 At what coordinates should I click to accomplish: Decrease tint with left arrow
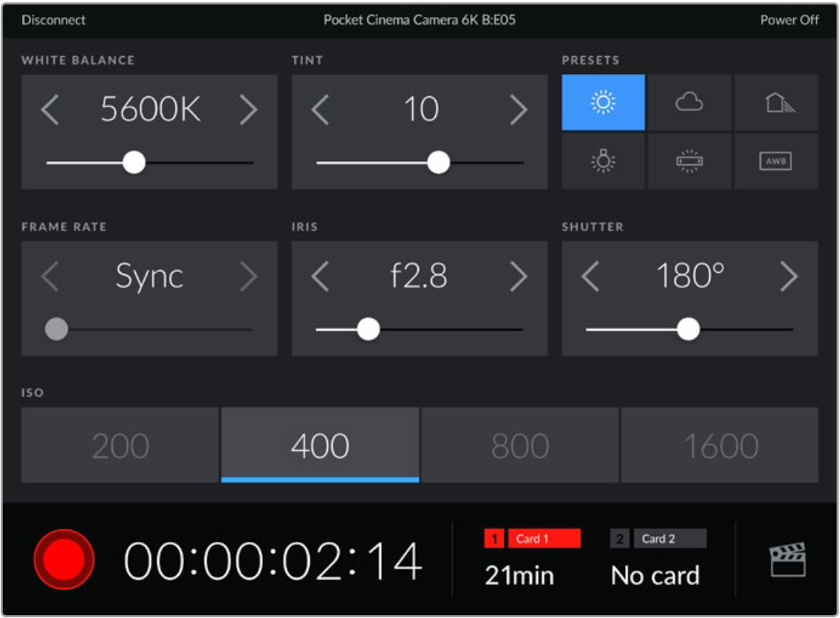tap(320, 110)
